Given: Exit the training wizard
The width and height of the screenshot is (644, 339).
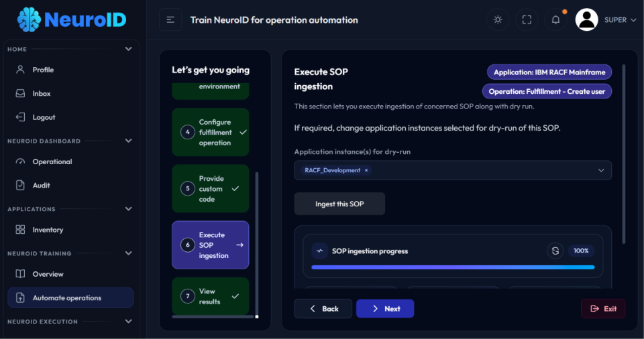Looking at the screenshot, I should click(x=603, y=309).
